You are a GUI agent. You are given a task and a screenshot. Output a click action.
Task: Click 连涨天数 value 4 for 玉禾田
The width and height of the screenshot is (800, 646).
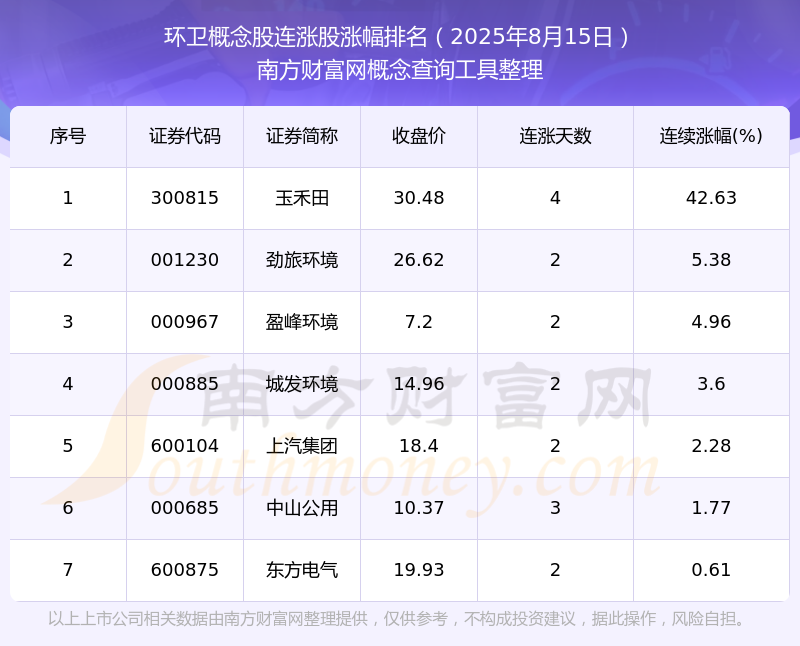pyautogui.click(x=555, y=198)
